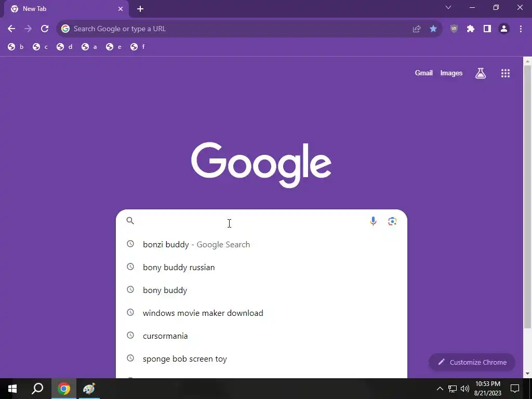Click the browser back arrow
Screen dimensions: 532x399
(11, 29)
